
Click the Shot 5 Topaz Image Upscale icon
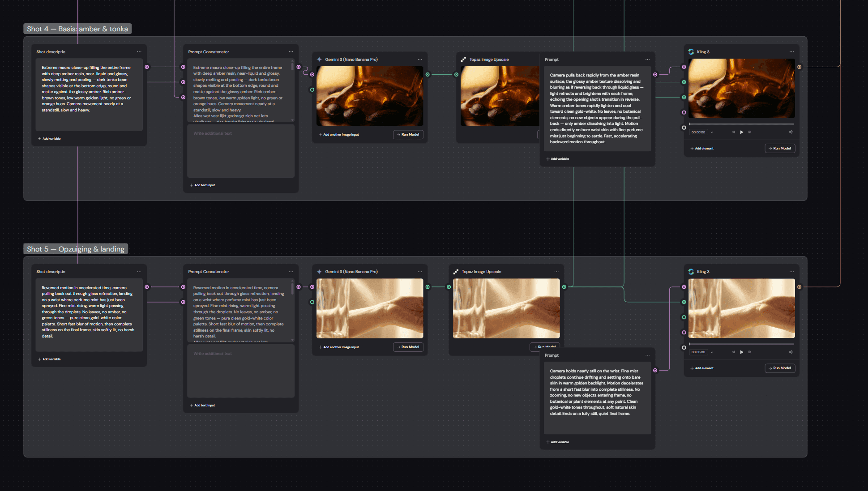coord(456,272)
